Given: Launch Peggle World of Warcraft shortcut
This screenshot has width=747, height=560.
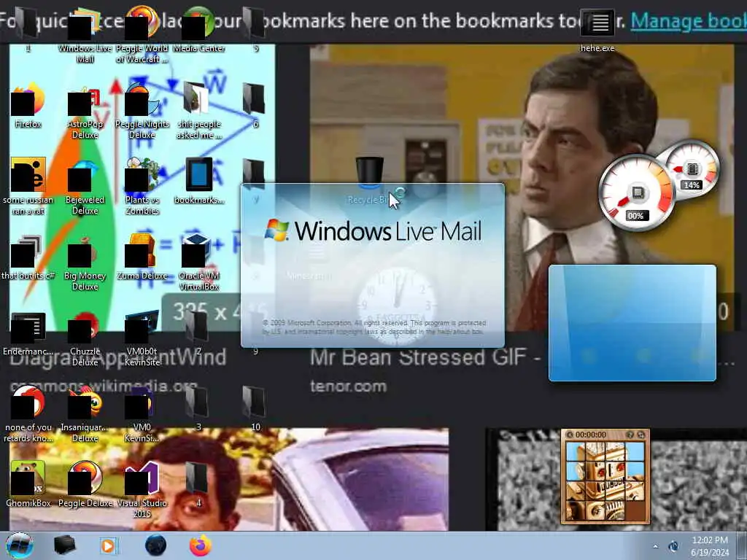Looking at the screenshot, I should [142, 34].
